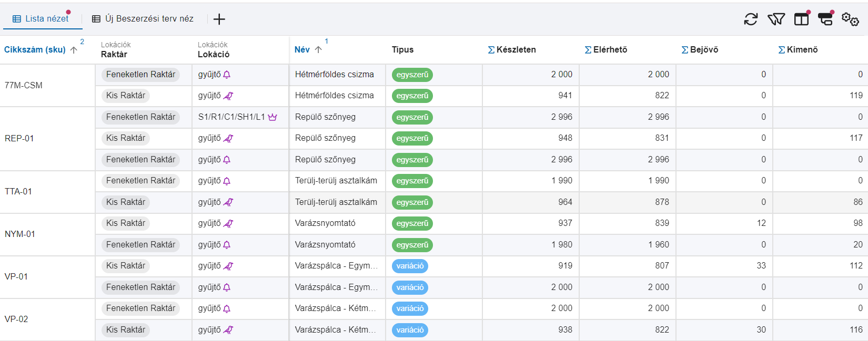The image size is (868, 341).
Task: Click the egyszerű badge in first row
Action: (x=412, y=75)
